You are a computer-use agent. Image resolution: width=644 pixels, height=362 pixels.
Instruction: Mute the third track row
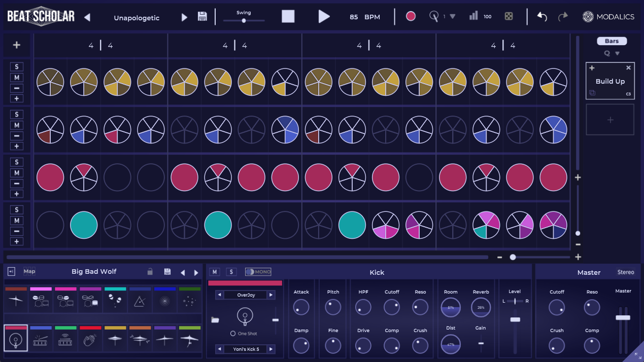tap(17, 173)
